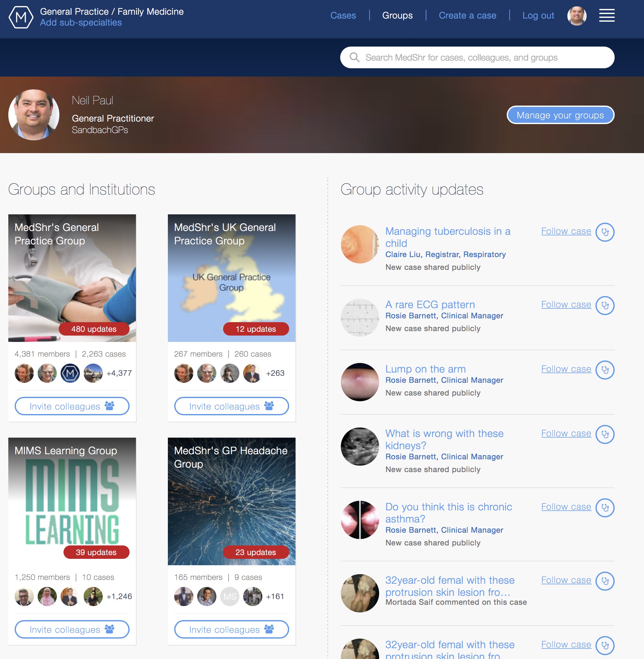Click the MS initials avatar in Headache Group
This screenshot has width=644, height=659.
(x=230, y=596)
